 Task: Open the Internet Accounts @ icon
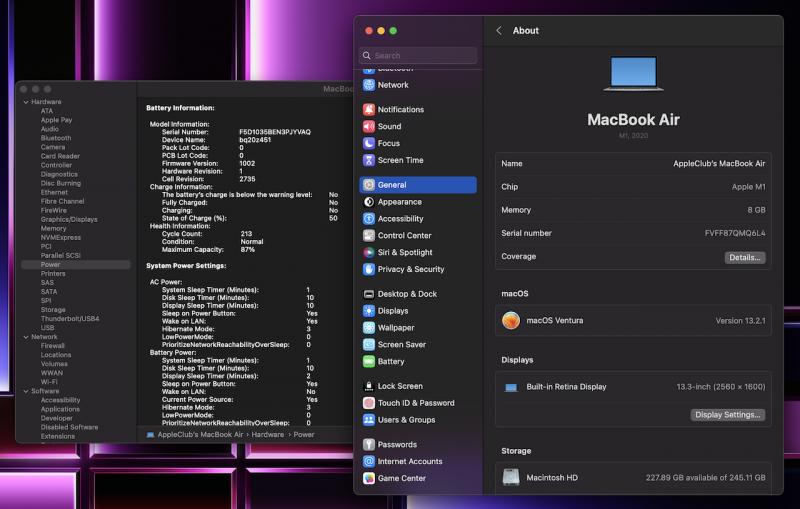click(x=369, y=462)
